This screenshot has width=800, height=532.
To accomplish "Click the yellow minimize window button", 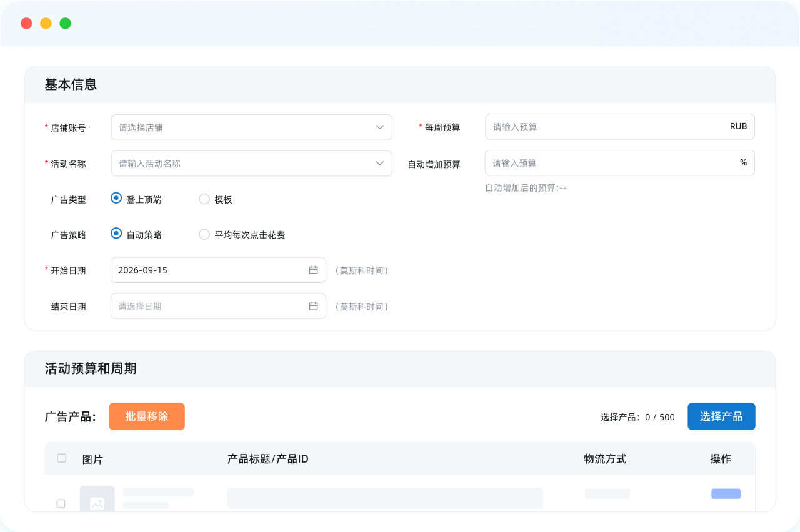I will click(x=46, y=24).
